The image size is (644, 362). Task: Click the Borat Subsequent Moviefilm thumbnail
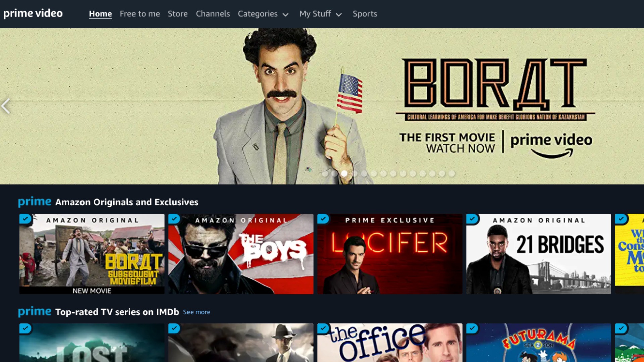pos(92,254)
